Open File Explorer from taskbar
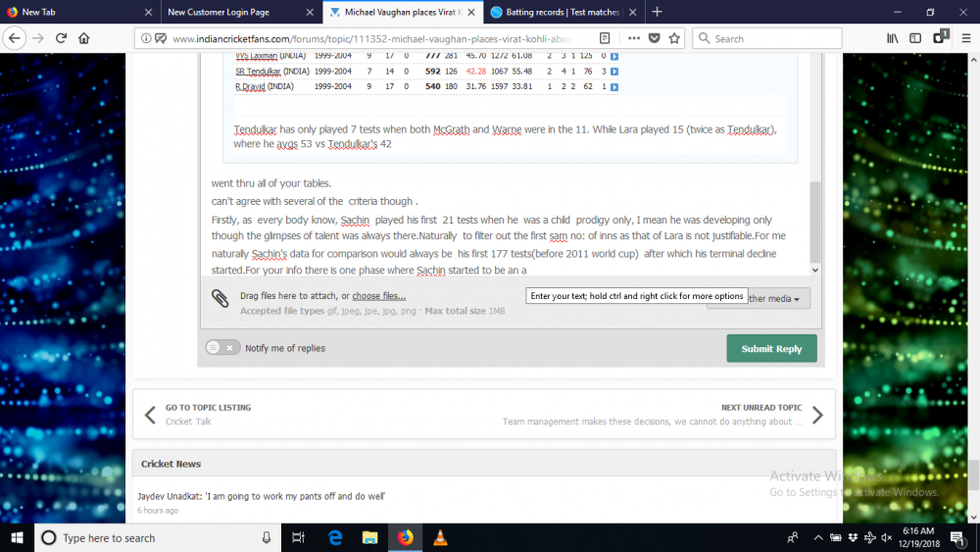 [370, 537]
